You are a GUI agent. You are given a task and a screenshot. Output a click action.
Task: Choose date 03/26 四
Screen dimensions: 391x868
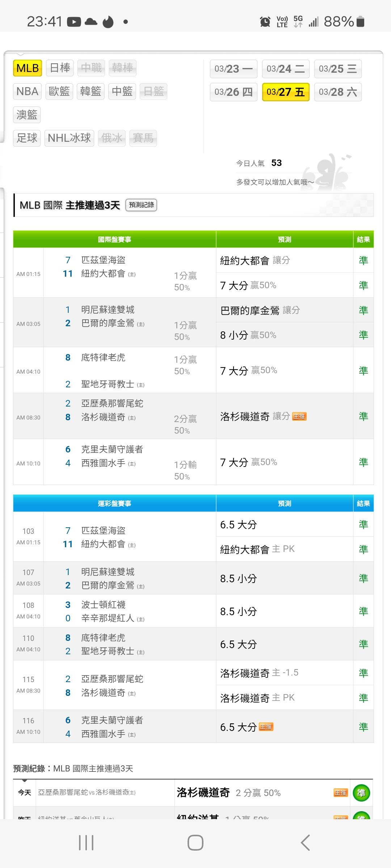tap(234, 92)
